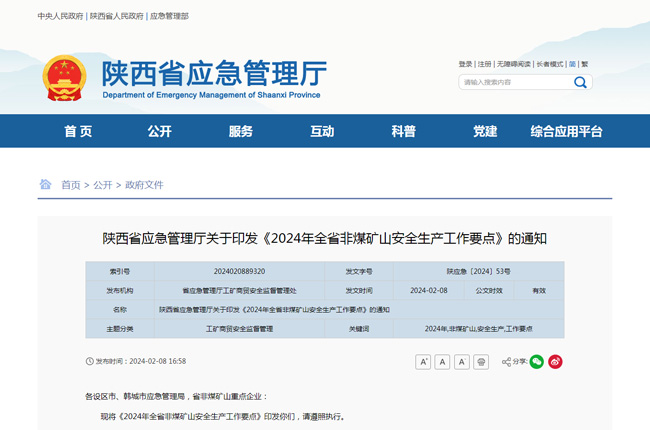This screenshot has width=650, height=430.
Task: Increase font size with A+ icon
Action: (x=423, y=361)
